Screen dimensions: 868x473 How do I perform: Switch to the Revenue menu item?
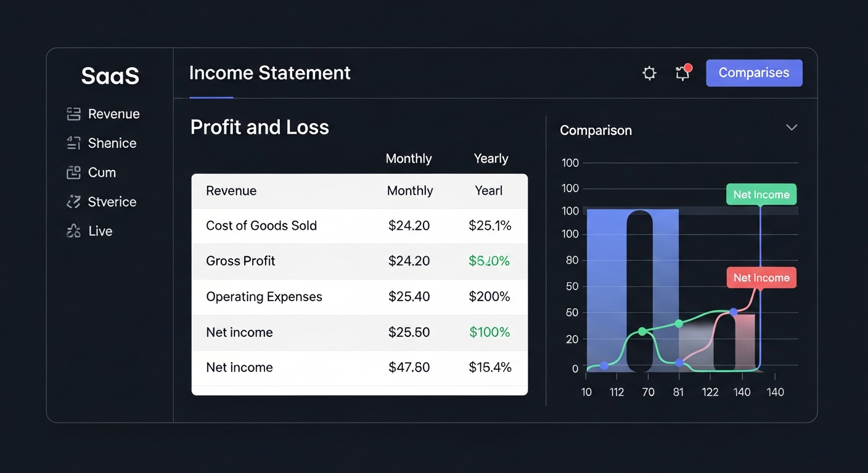[114, 113]
